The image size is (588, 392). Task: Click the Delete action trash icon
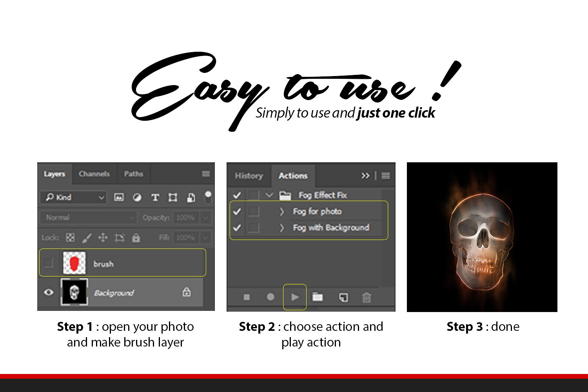pos(367,298)
